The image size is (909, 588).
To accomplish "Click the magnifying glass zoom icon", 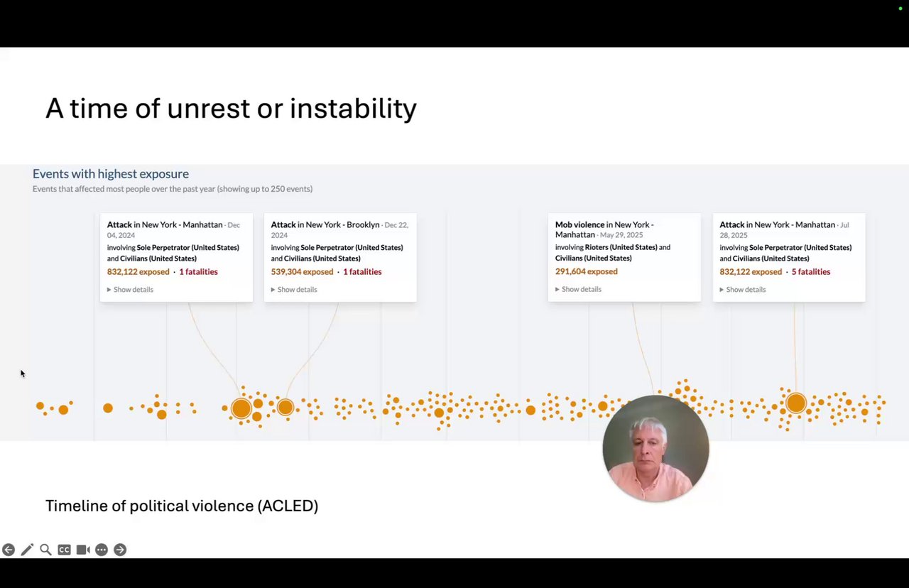I will 45,550.
